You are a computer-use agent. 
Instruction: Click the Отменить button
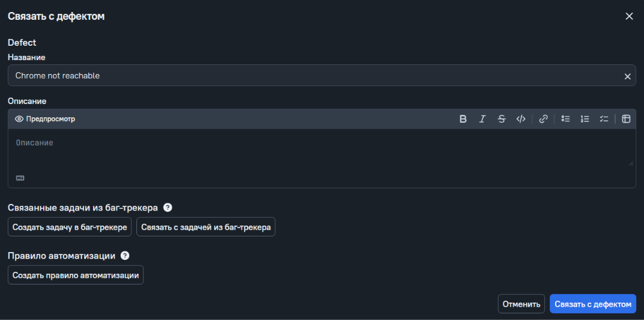[521, 304]
